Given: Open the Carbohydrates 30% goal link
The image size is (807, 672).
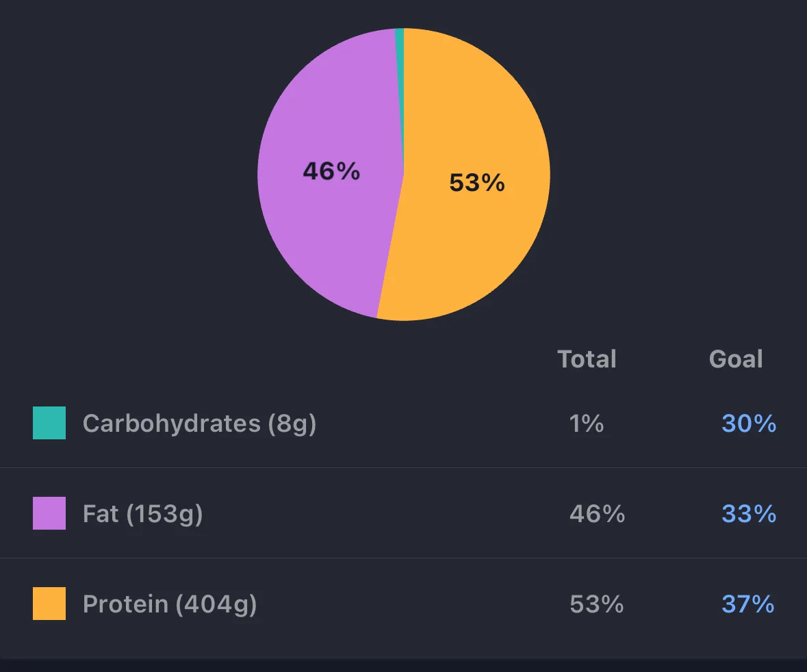Looking at the screenshot, I should point(749,424).
